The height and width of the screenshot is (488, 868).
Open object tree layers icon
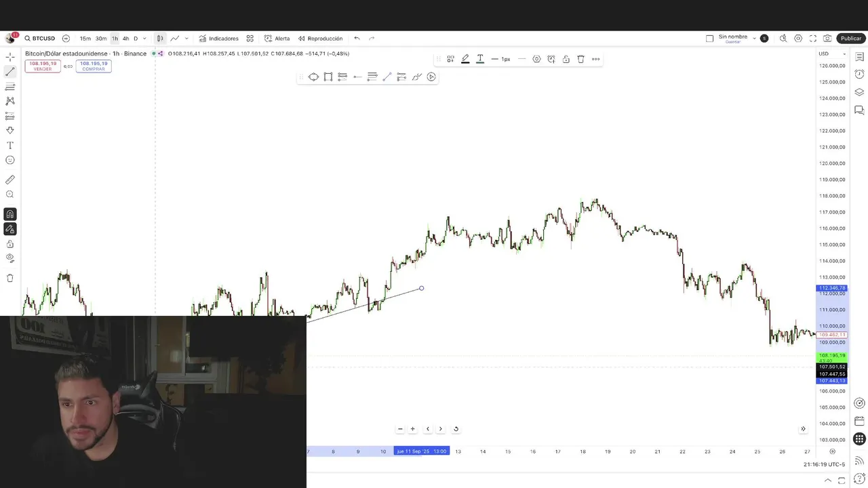[x=859, y=92]
